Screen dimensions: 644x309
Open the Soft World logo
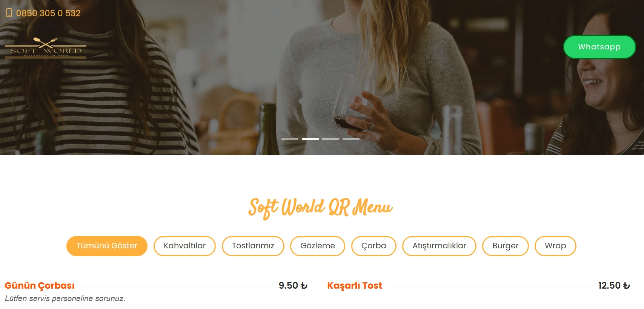(46, 48)
